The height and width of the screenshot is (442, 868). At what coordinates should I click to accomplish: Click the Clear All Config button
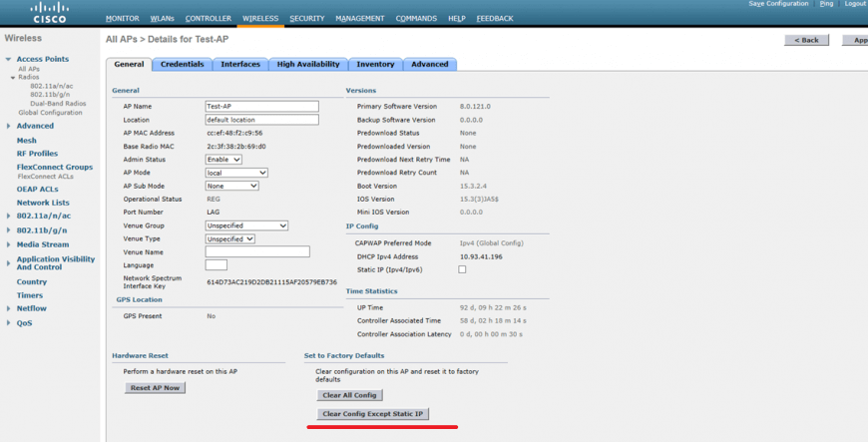pyautogui.click(x=349, y=395)
